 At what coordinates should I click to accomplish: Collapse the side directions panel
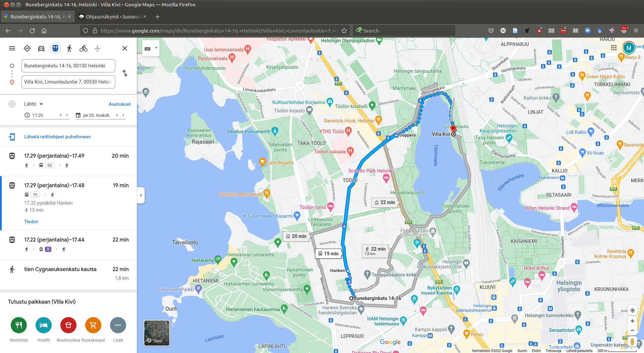[x=141, y=195]
